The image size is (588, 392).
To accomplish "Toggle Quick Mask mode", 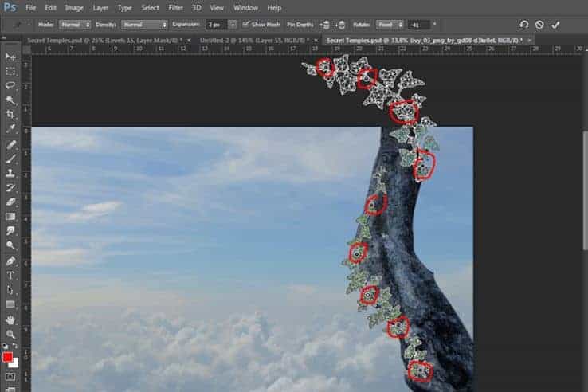I will (10, 377).
